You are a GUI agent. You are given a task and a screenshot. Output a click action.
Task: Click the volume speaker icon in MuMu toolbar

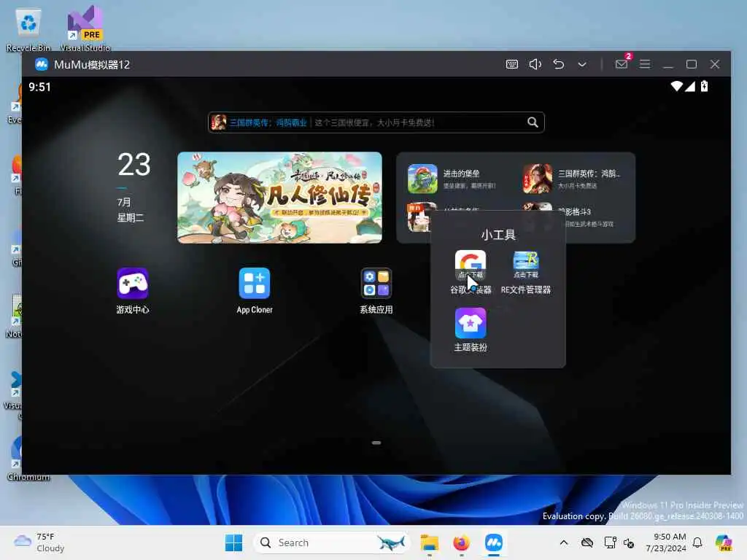click(x=535, y=64)
